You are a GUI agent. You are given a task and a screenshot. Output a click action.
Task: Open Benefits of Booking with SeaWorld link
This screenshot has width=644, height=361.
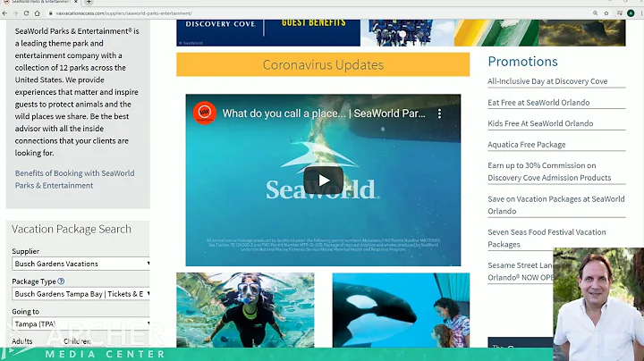(74, 180)
